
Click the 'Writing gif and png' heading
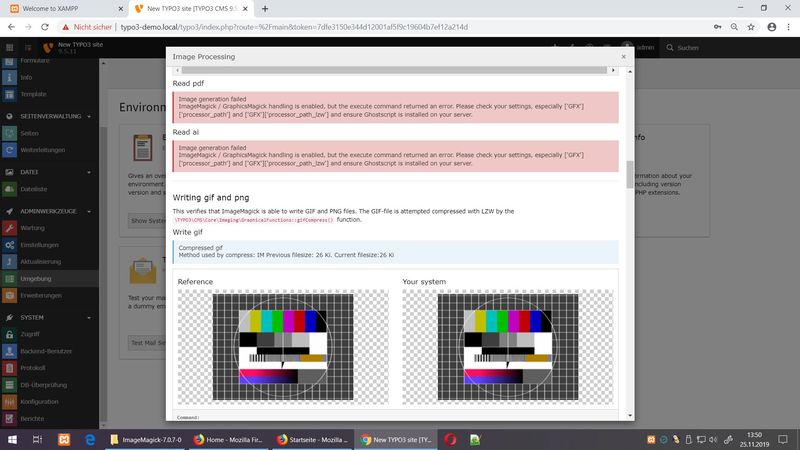pyautogui.click(x=211, y=197)
